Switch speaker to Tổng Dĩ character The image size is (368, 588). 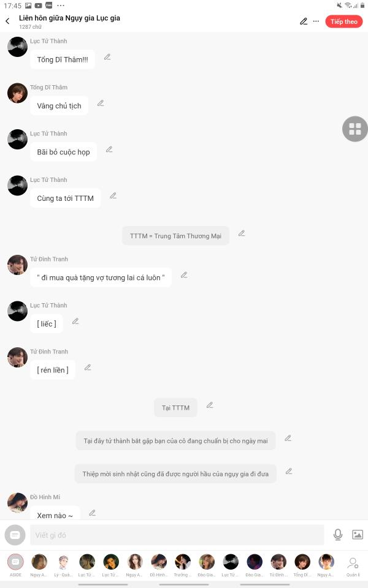[x=302, y=565]
